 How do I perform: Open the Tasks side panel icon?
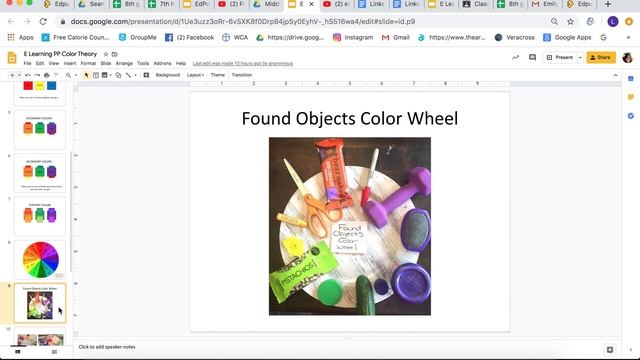coord(631,116)
